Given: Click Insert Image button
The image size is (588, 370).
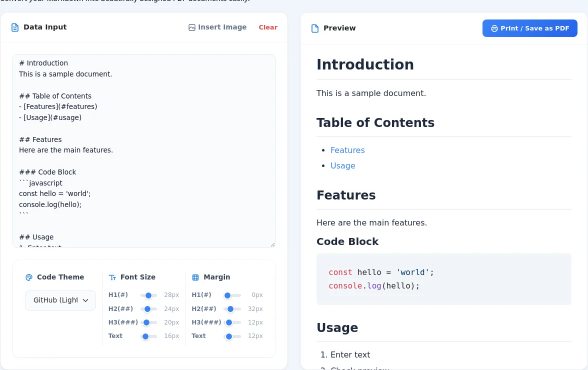Looking at the screenshot, I should pos(217,27).
